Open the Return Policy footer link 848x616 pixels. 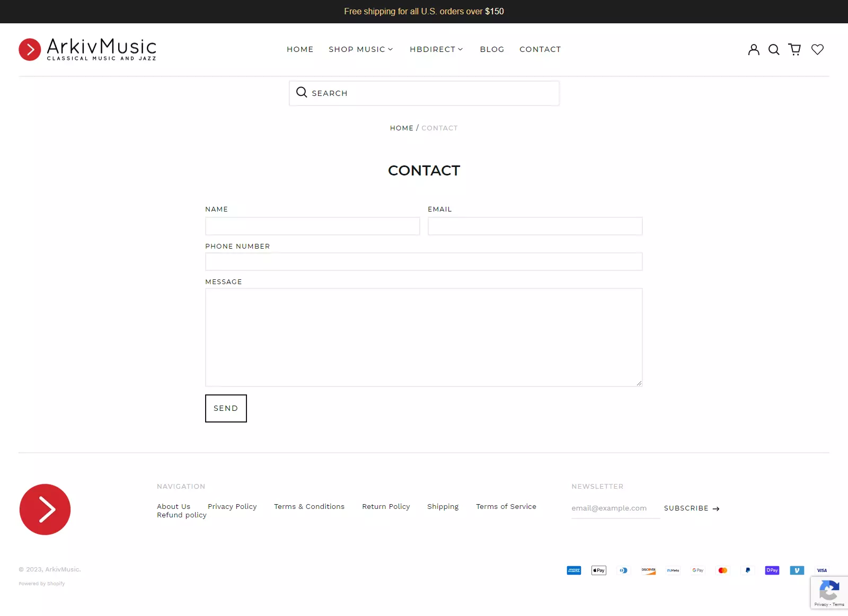(386, 506)
